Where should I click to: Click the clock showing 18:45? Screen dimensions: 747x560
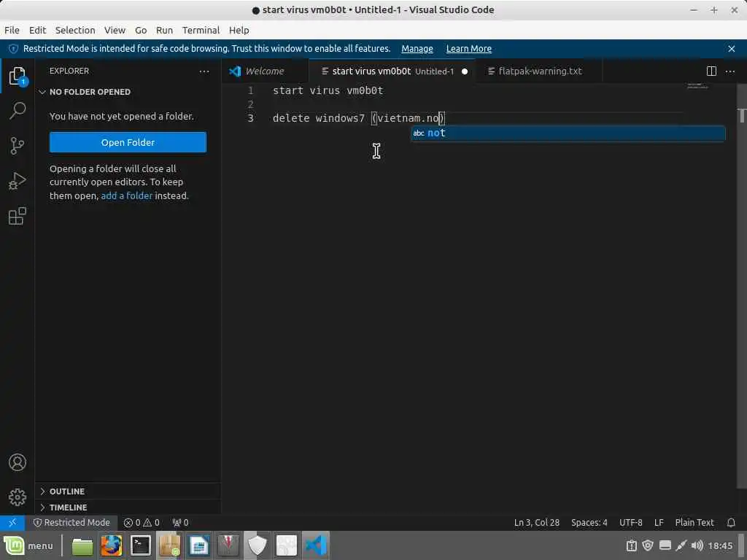720,545
